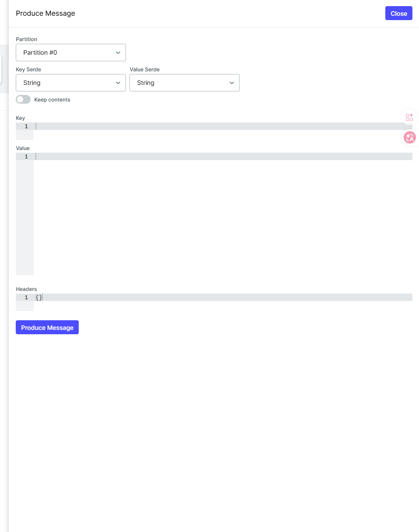Focus the Key editor first line
Image resolution: width=419 pixels, height=532 pixels.
pyautogui.click(x=219, y=126)
